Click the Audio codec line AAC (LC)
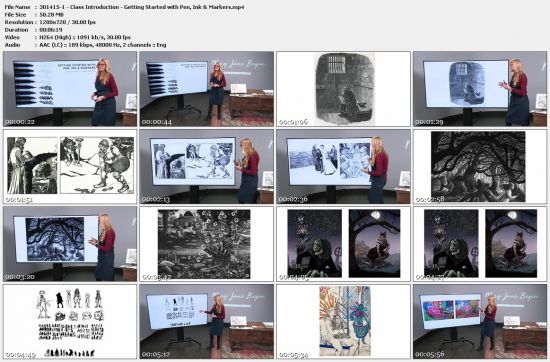The height and width of the screenshot is (362, 550). [x=103, y=45]
